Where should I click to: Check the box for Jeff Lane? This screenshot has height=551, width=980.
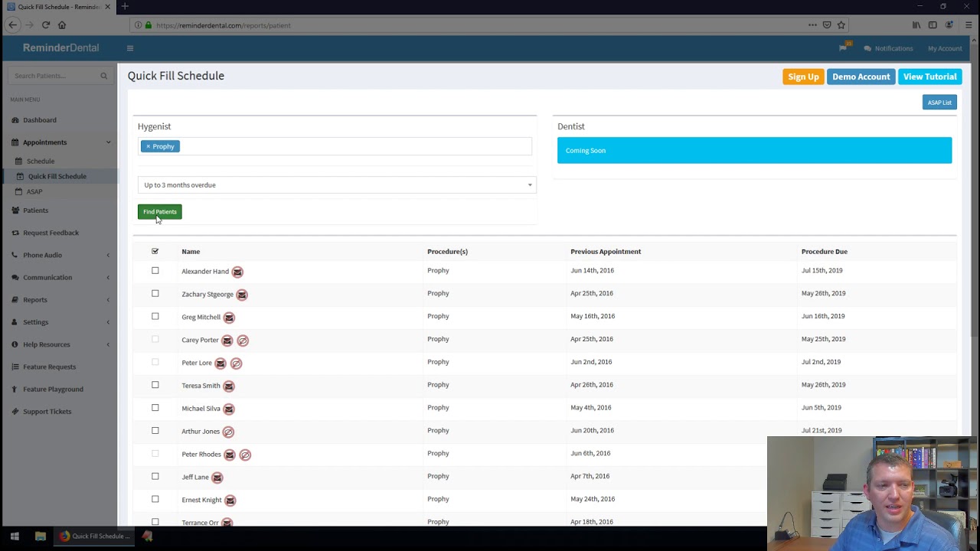[155, 476]
